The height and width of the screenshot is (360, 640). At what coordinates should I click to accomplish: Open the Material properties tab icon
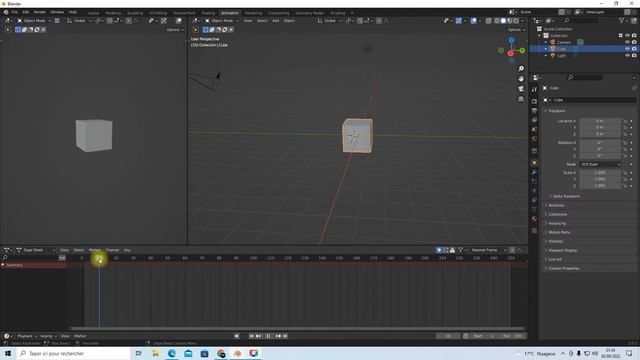point(534,219)
